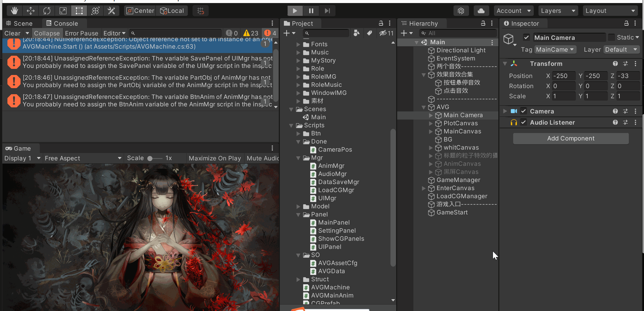Start Play mode

pyautogui.click(x=295, y=11)
